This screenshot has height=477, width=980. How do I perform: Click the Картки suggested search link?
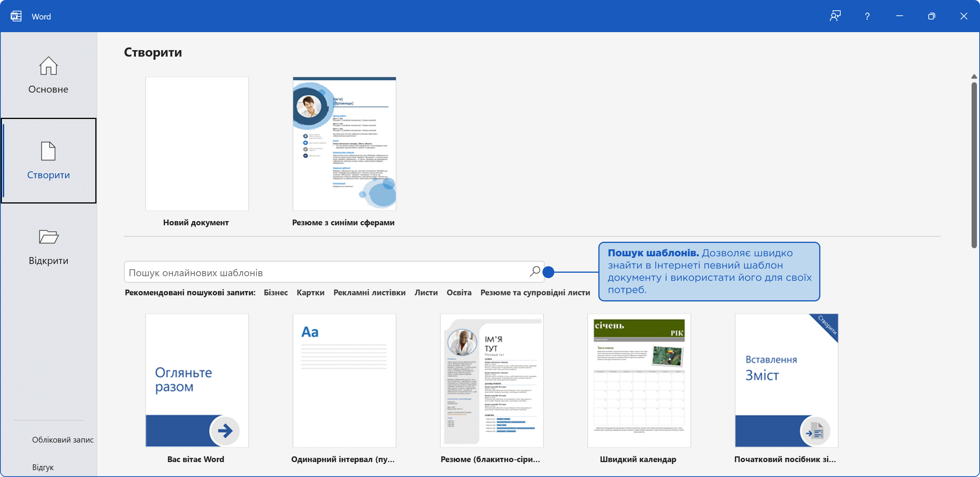click(310, 293)
